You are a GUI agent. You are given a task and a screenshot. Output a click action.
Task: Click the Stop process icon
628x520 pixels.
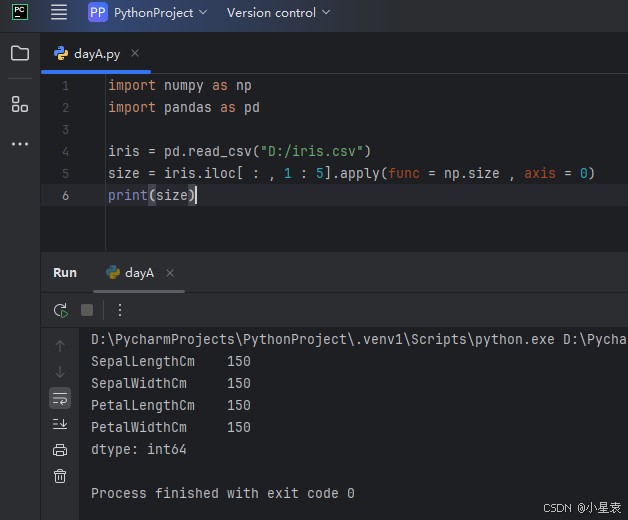tap(87, 310)
